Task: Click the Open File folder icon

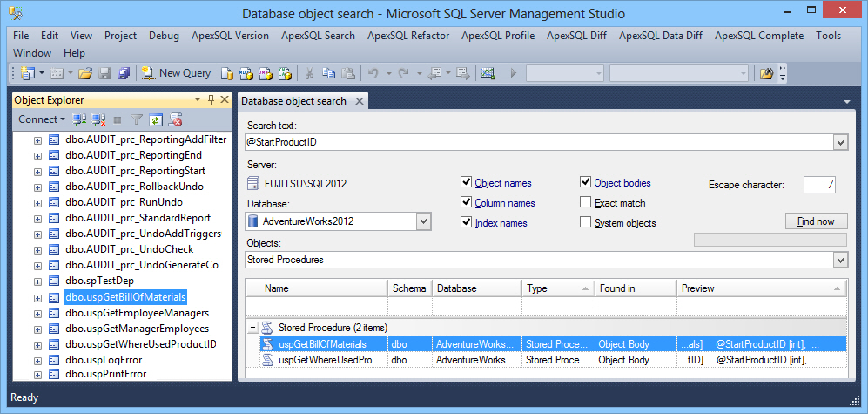Action: pyautogui.click(x=85, y=73)
